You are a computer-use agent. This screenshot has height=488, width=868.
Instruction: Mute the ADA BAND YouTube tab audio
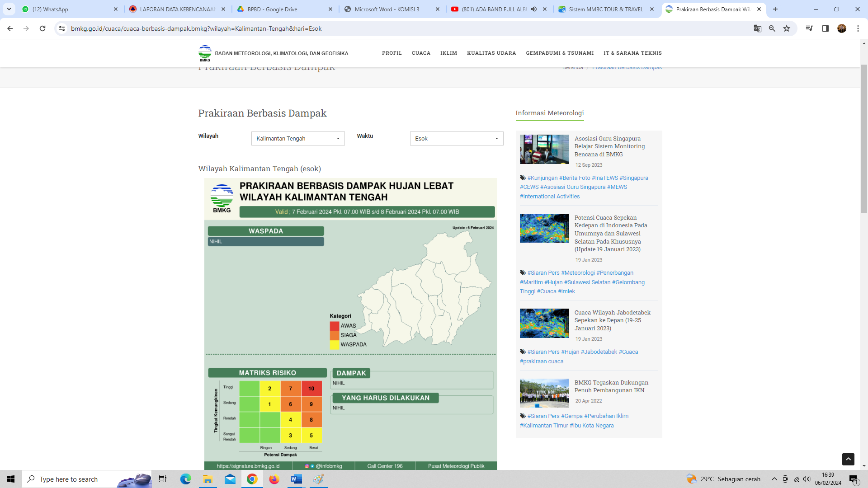534,9
